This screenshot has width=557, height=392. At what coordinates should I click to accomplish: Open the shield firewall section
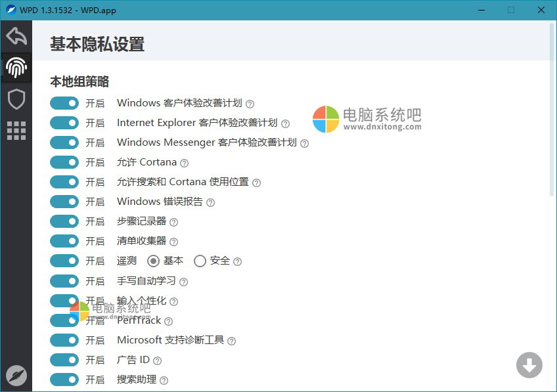click(x=16, y=99)
